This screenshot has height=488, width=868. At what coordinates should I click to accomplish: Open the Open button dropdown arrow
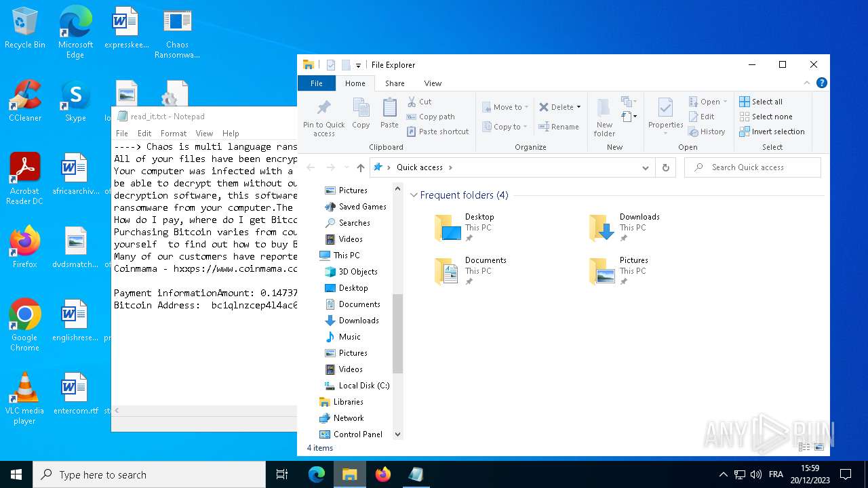725,102
